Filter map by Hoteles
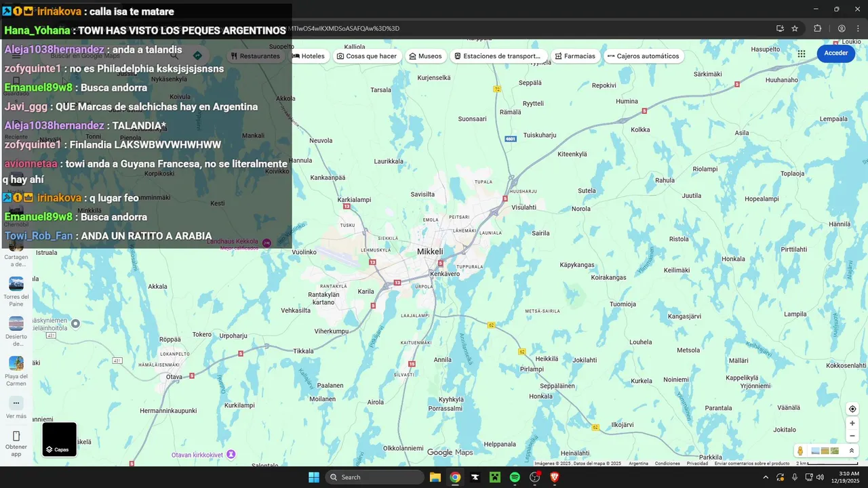868x488 pixels. click(x=308, y=56)
